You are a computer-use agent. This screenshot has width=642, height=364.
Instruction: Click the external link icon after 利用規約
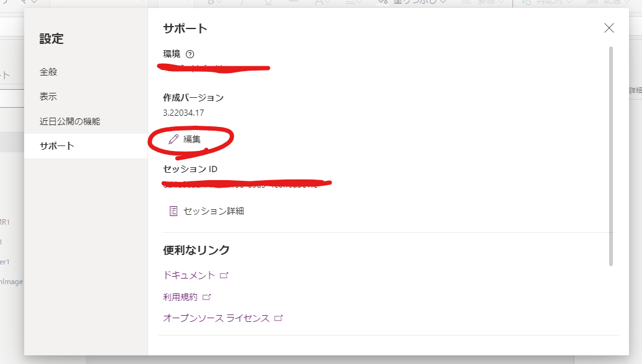[207, 297]
